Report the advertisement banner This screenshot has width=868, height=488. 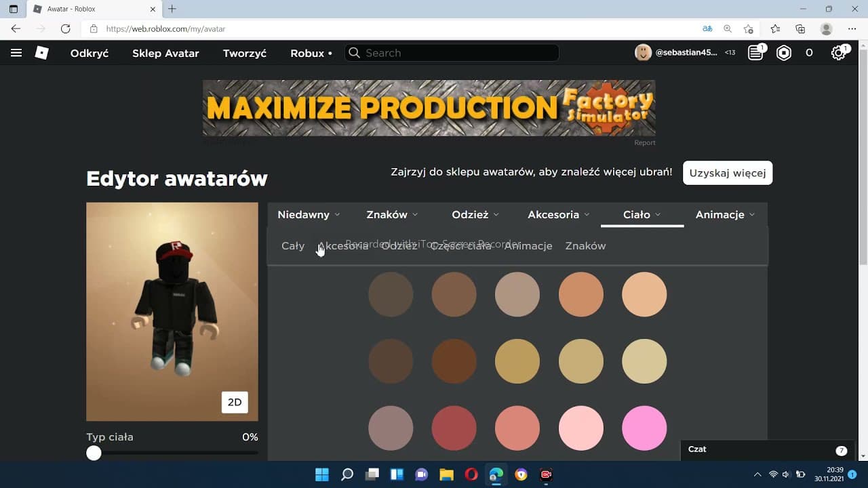click(x=645, y=142)
